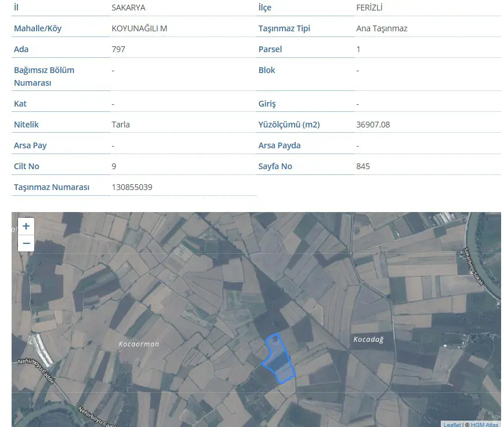Viewport: 504px width, 427px height.
Task: Click the Kocadağ map label
Action: click(368, 340)
